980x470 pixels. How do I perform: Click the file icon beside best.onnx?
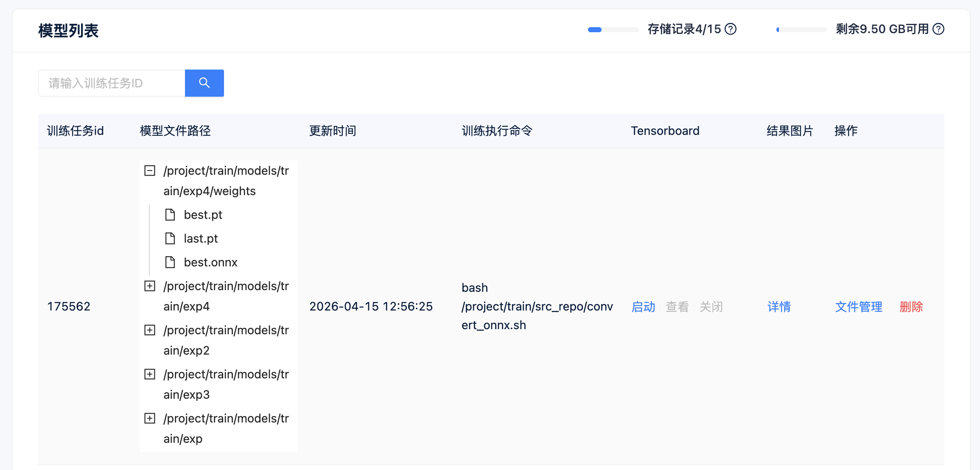pyautogui.click(x=171, y=262)
